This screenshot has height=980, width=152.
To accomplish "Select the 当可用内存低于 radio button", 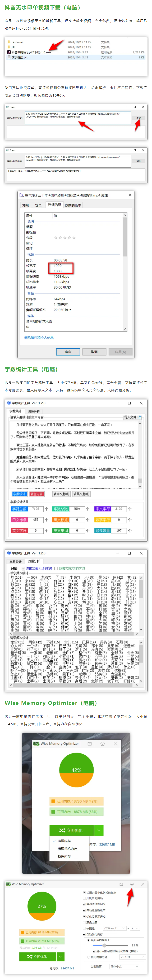I will coord(89,940).
